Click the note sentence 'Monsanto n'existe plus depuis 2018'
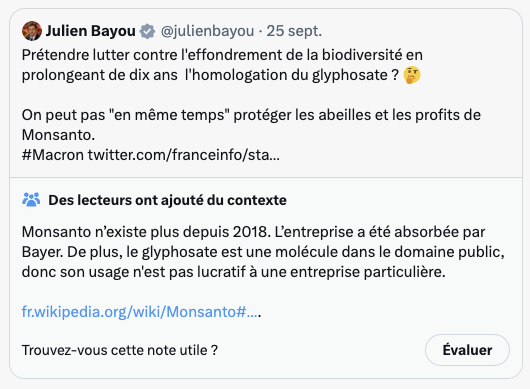This screenshot has width=530, height=389. click(x=146, y=232)
